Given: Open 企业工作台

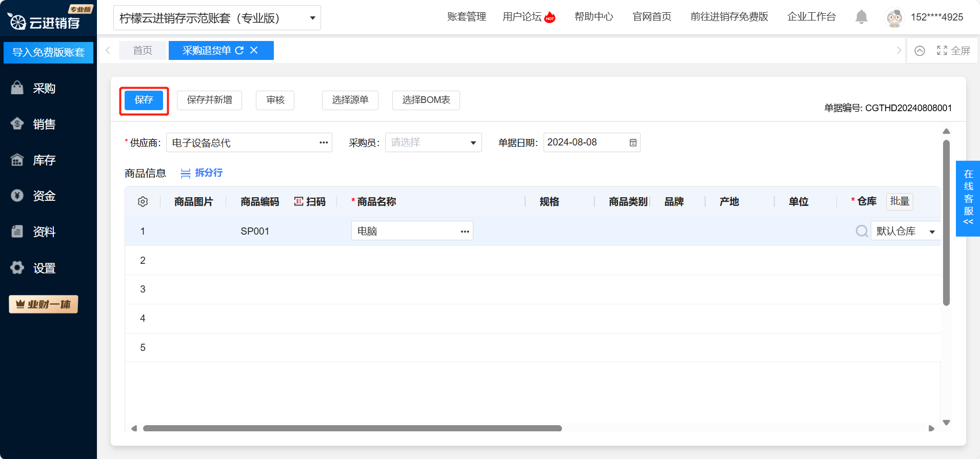Looking at the screenshot, I should (812, 17).
